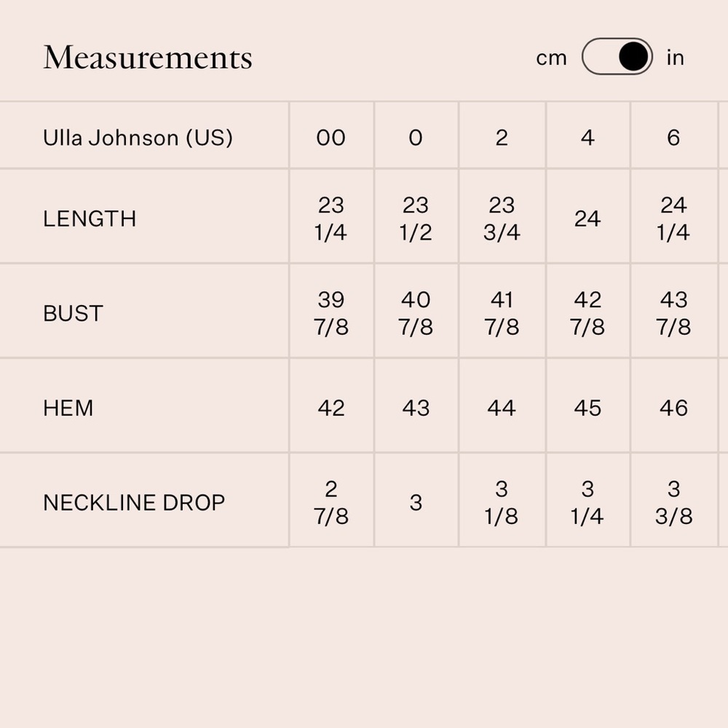Click the 2 7/8 neckline drop cell
The width and height of the screenshot is (728, 728).
[x=331, y=502]
